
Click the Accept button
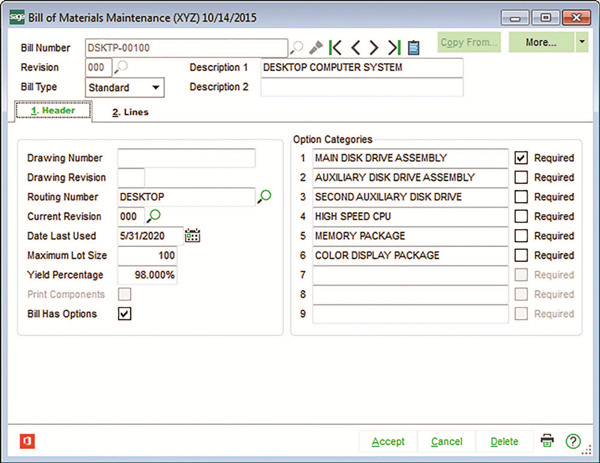(388, 442)
